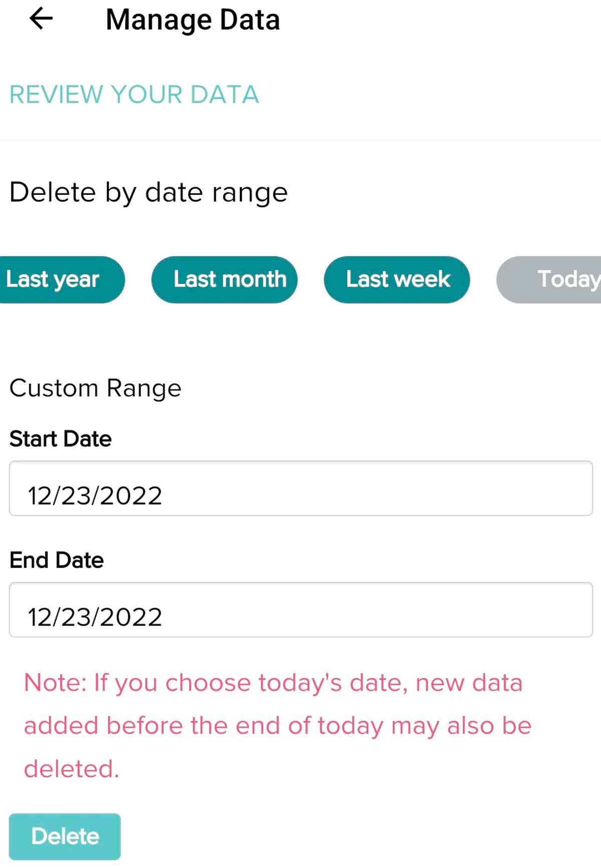The width and height of the screenshot is (601, 868).
Task: Click the pink deletion warning note
Action: click(x=278, y=725)
